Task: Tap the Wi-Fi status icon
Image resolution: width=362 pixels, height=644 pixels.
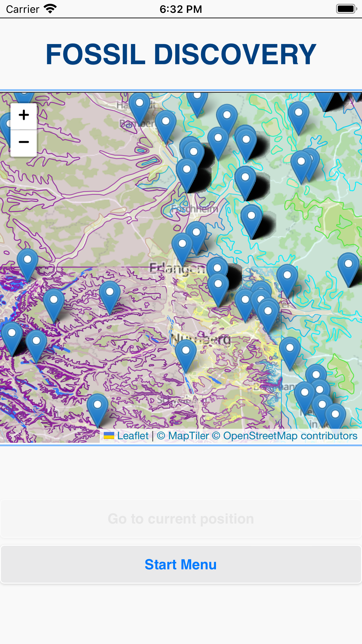Action: pyautogui.click(x=50, y=9)
